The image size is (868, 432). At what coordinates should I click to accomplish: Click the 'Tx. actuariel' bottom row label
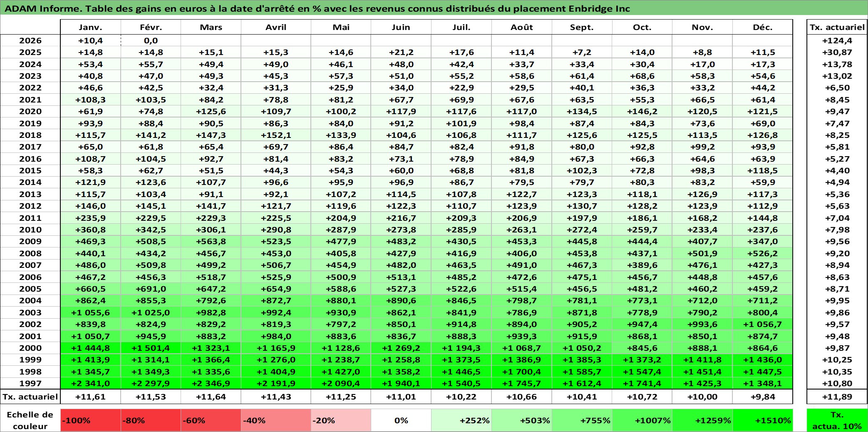click(30, 397)
